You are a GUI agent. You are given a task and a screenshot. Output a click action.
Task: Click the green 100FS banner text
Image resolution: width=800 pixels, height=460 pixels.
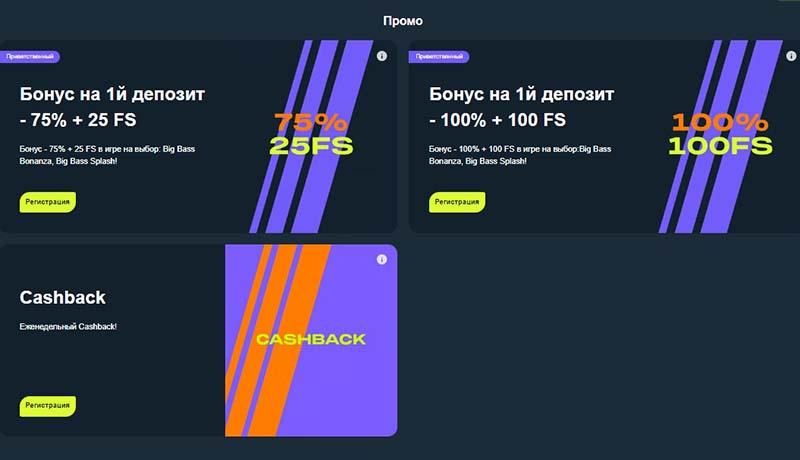pos(720,145)
